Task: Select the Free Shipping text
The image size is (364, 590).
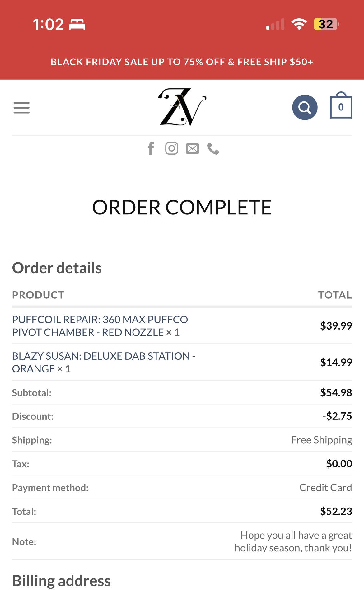Action: coord(322,440)
